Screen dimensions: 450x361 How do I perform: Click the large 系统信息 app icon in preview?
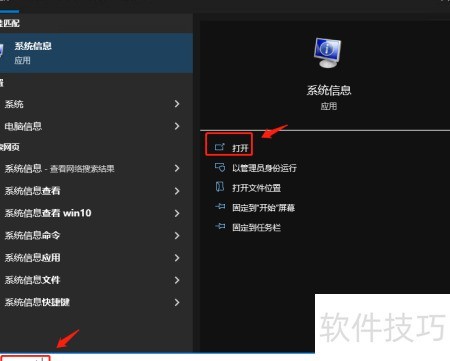pyautogui.click(x=327, y=53)
